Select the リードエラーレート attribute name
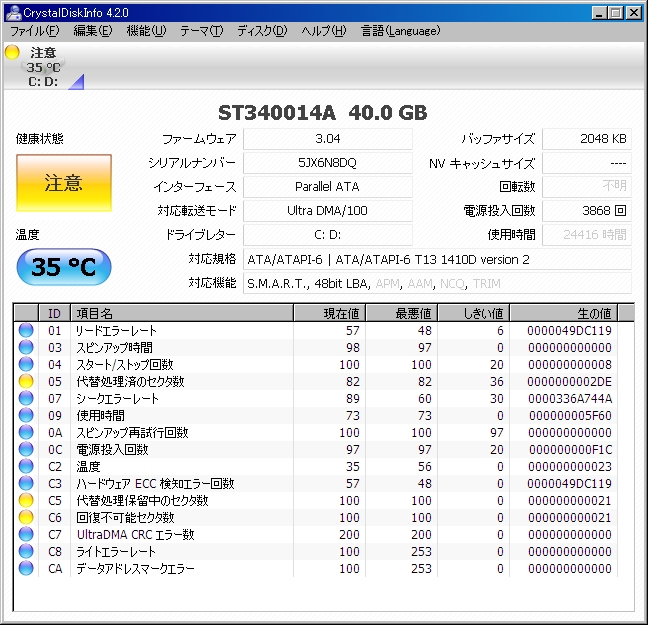Viewport: 648px width, 625px height. point(116,330)
